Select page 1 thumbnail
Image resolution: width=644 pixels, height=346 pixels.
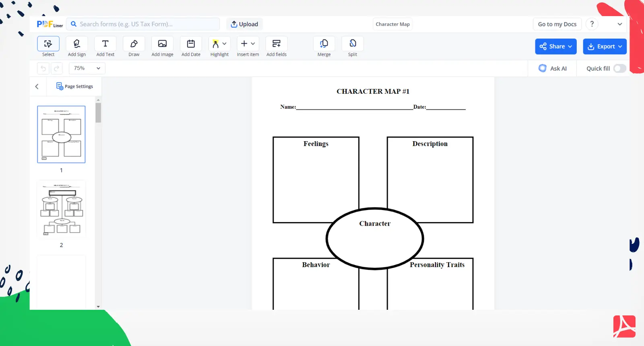(x=61, y=134)
